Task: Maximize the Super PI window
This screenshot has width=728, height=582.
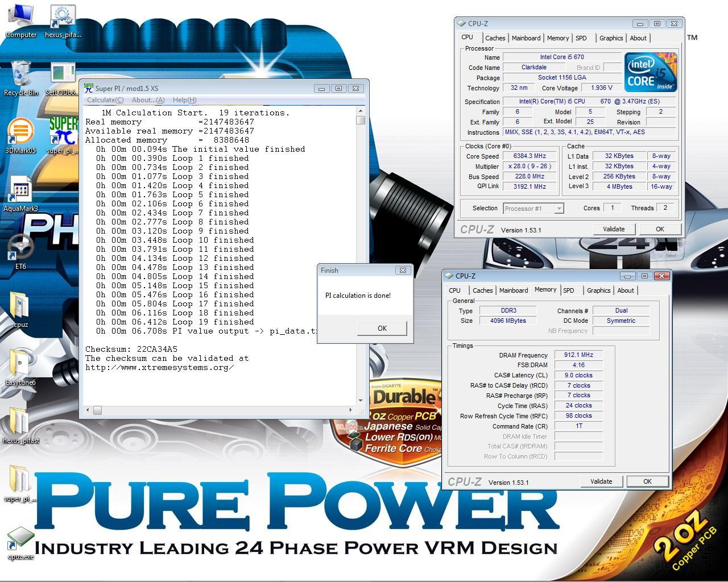Action: [338, 89]
